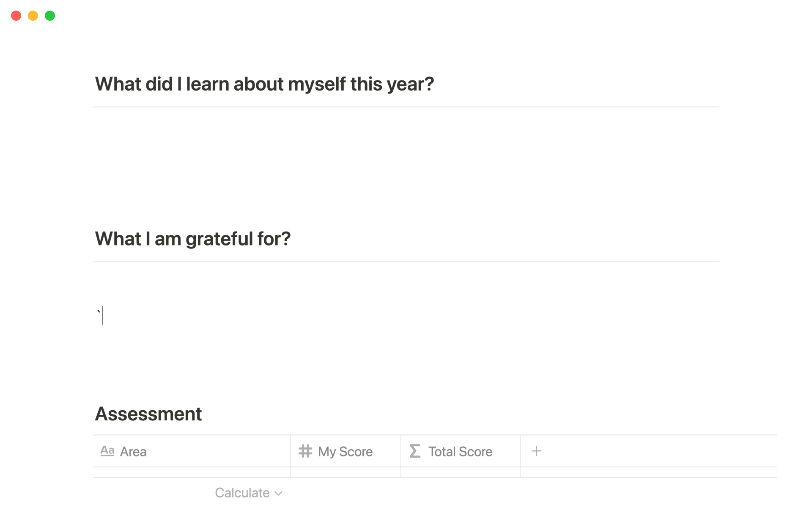Image resolution: width=812 pixels, height=508 pixels.
Task: Click the Aa icon in Area column header
Action: click(107, 451)
